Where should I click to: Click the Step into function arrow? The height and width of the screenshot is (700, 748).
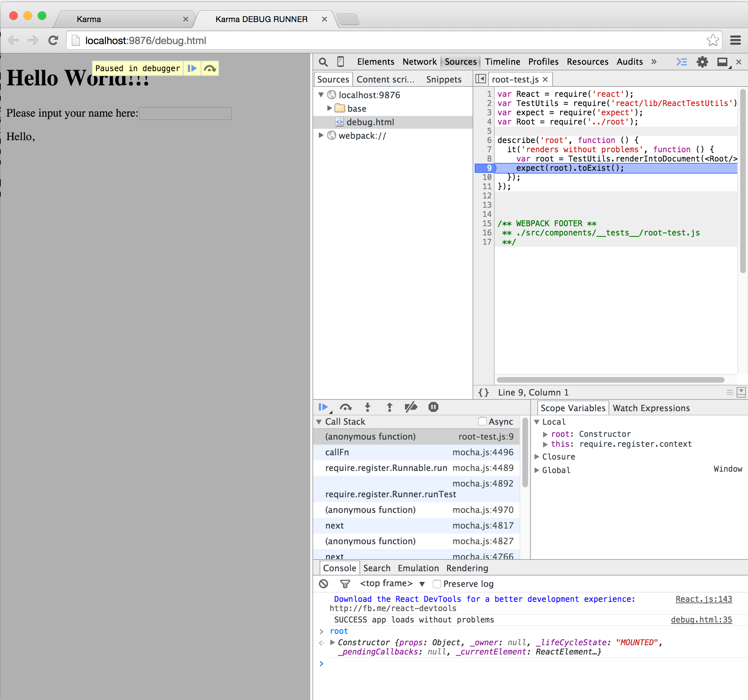pyautogui.click(x=368, y=407)
